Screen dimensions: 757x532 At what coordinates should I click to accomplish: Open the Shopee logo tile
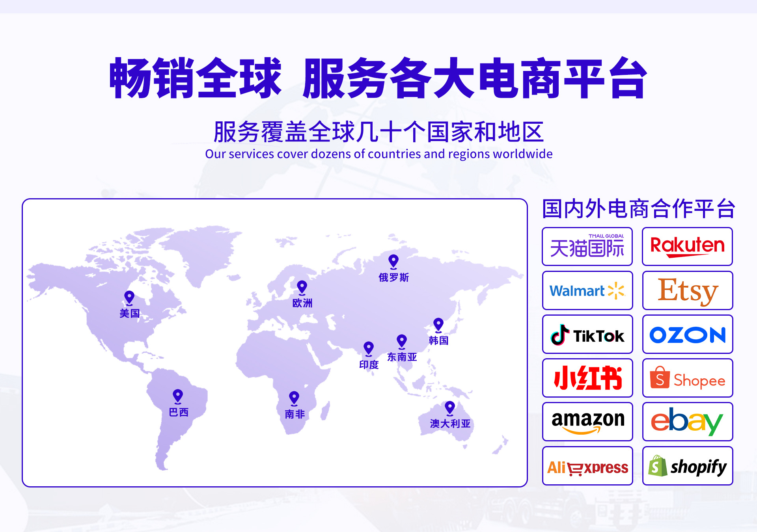click(687, 378)
